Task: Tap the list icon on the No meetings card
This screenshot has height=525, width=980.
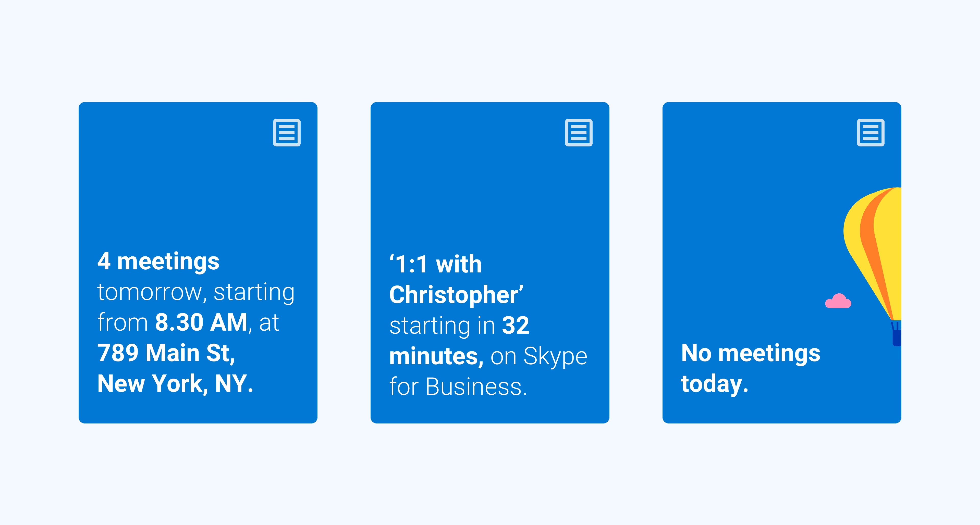Action: (871, 133)
